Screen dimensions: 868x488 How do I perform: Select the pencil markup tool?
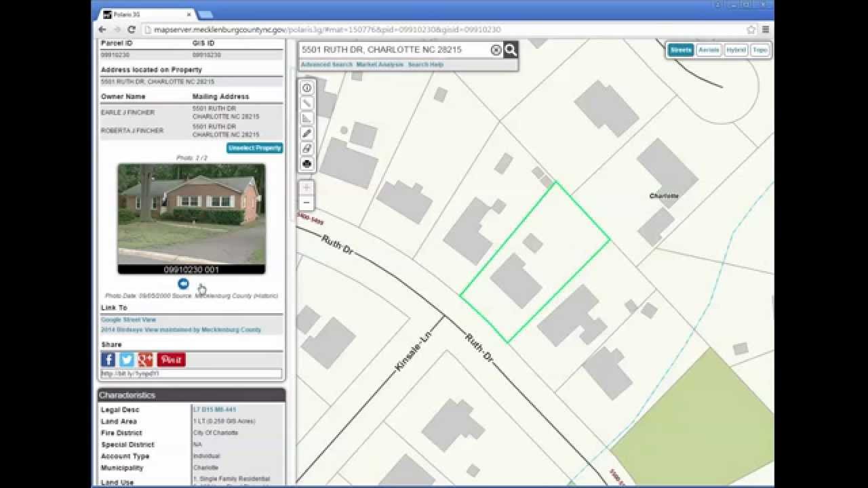[x=307, y=134]
